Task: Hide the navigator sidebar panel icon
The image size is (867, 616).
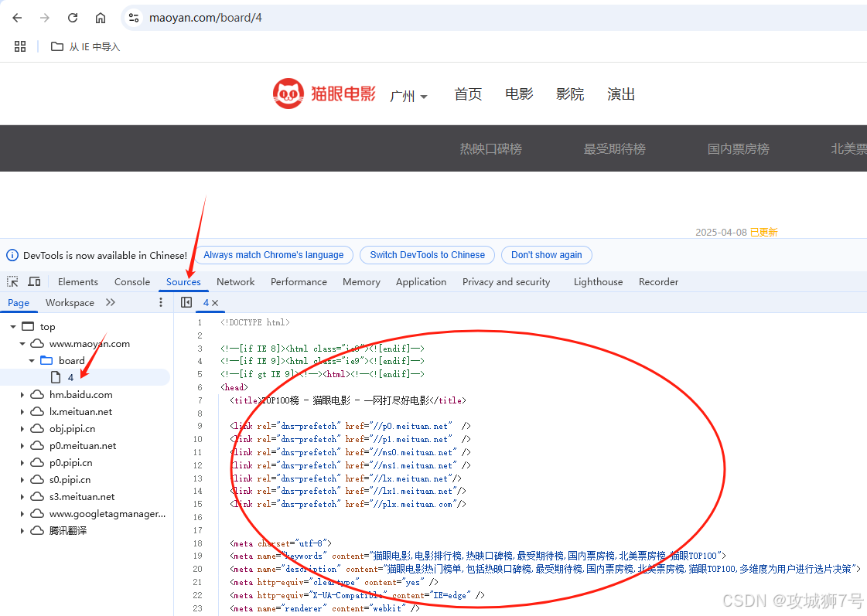Action: click(x=186, y=302)
